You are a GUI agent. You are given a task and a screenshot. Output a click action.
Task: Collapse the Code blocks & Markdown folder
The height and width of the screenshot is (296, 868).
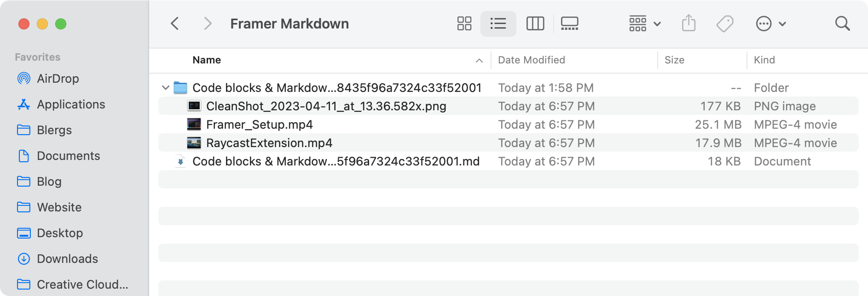click(166, 87)
